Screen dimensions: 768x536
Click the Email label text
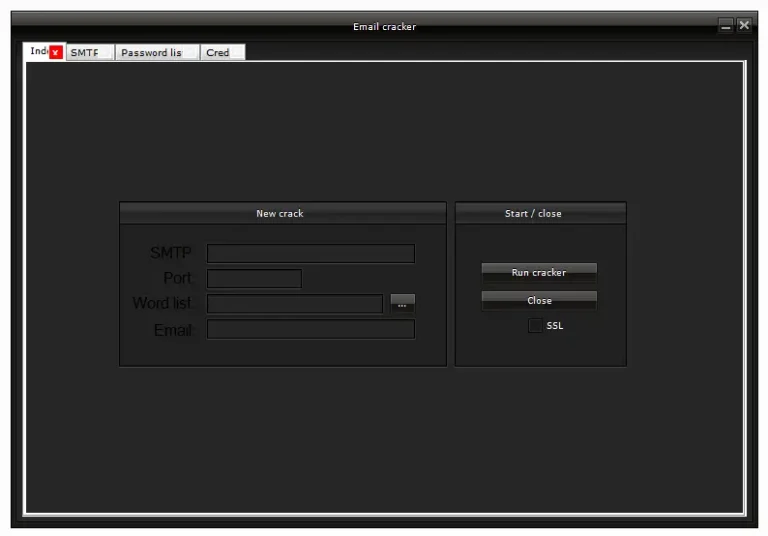[172, 329]
